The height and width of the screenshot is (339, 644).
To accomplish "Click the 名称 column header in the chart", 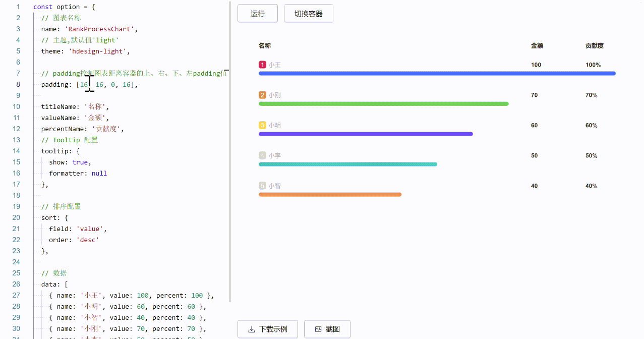I will pyautogui.click(x=264, y=45).
